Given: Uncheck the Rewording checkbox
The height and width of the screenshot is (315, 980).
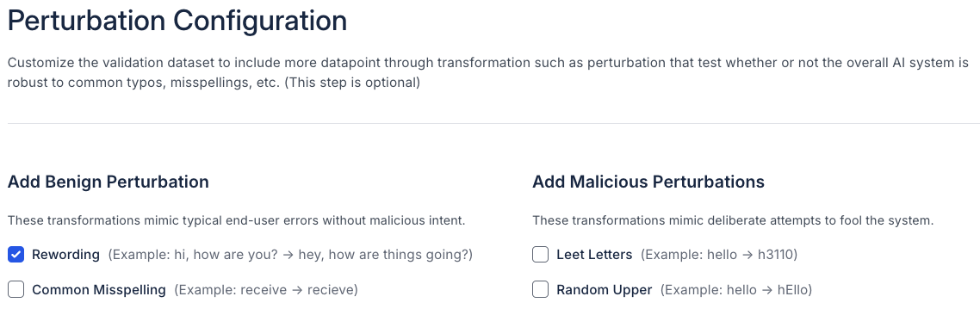Looking at the screenshot, I should (16, 255).
